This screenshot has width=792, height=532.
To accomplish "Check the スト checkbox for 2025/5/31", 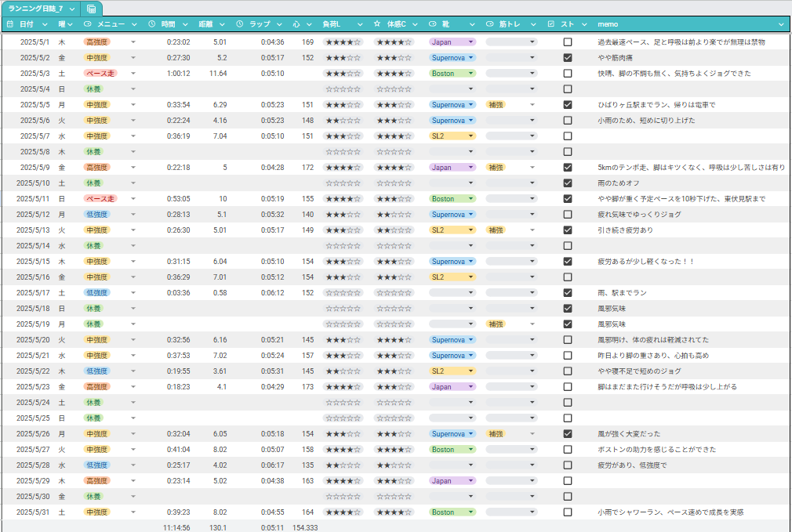I will (568, 512).
